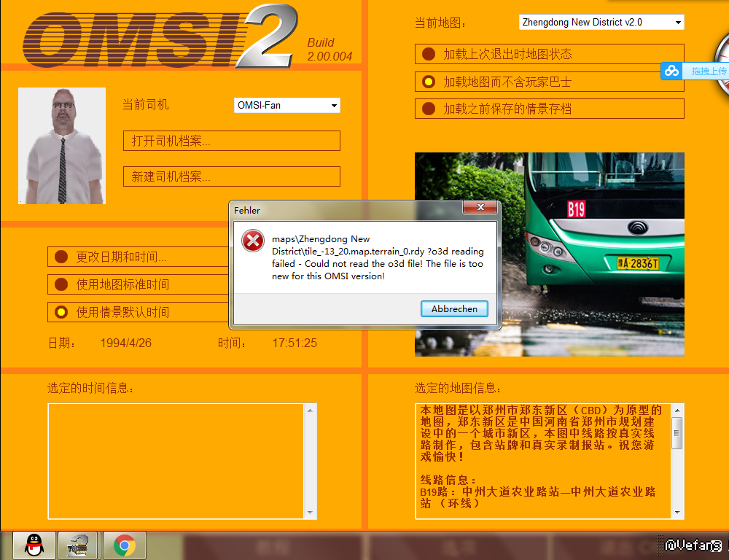The height and width of the screenshot is (560, 729).
Task: Click 新建司机档案... button
Action: click(x=232, y=176)
